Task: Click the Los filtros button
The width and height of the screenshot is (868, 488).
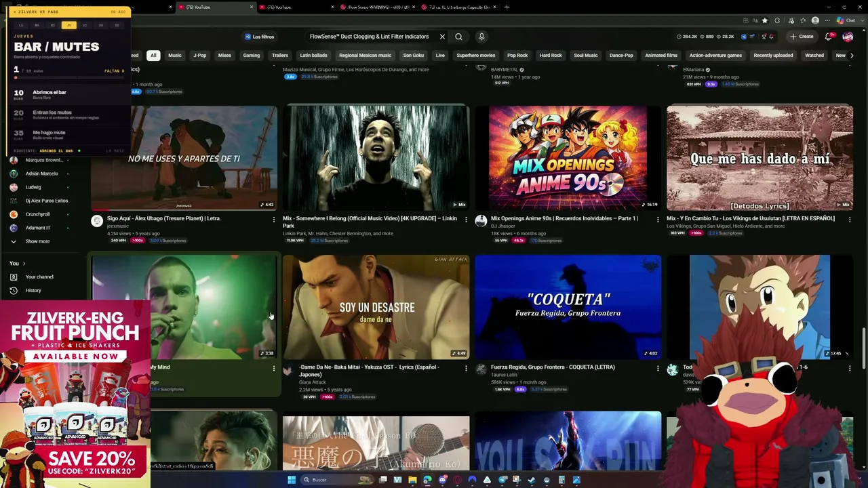Action: 259,37
